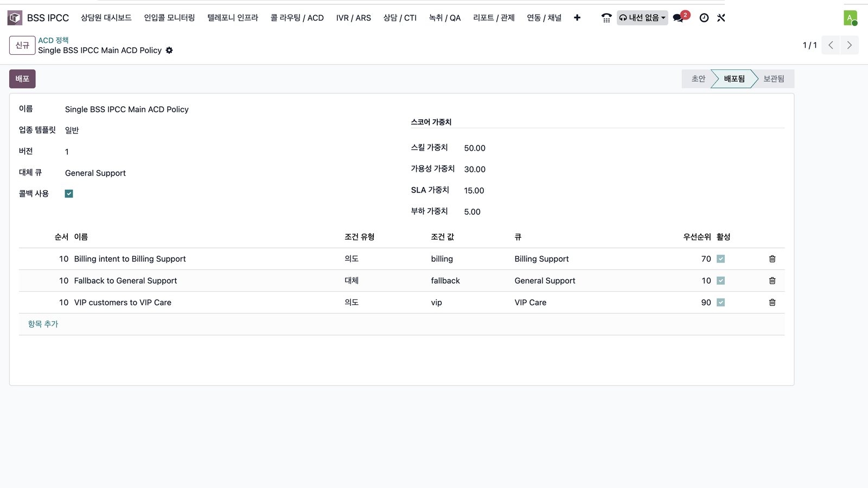Open the 상담원 대시보드 menu
This screenshot has height=488, width=868.
coord(106,18)
